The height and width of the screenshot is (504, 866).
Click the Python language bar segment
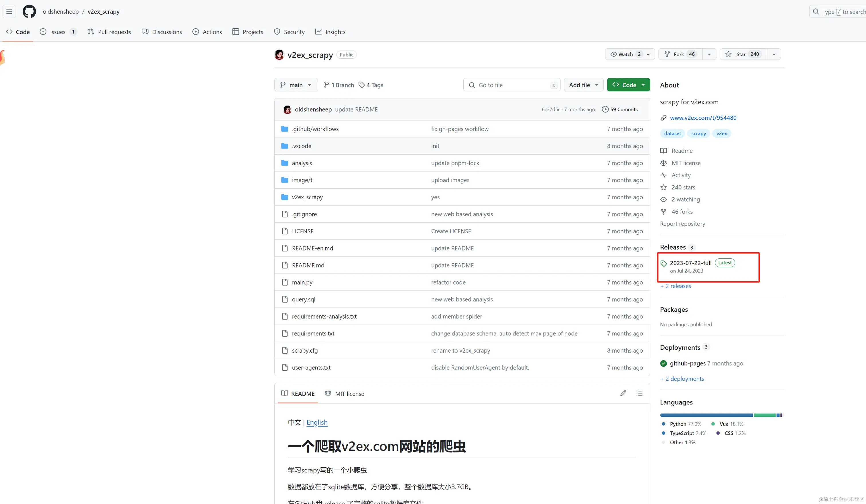click(706, 415)
